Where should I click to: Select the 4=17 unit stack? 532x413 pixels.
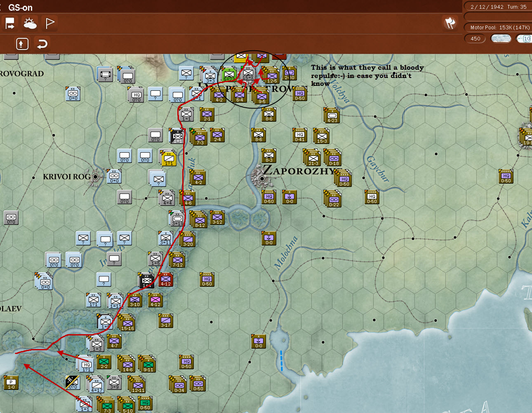pyautogui.click(x=97, y=385)
